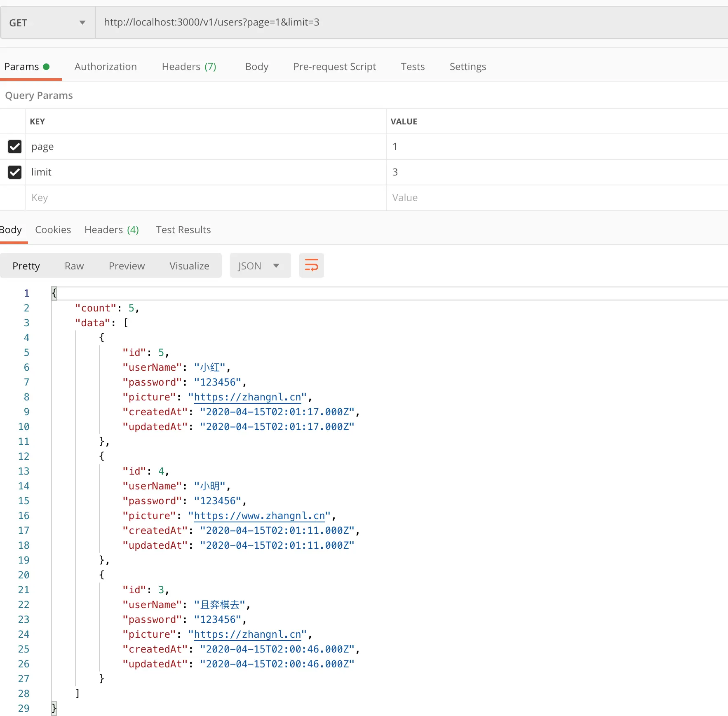Open the Settings tab
The height and width of the screenshot is (716, 728).
468,67
